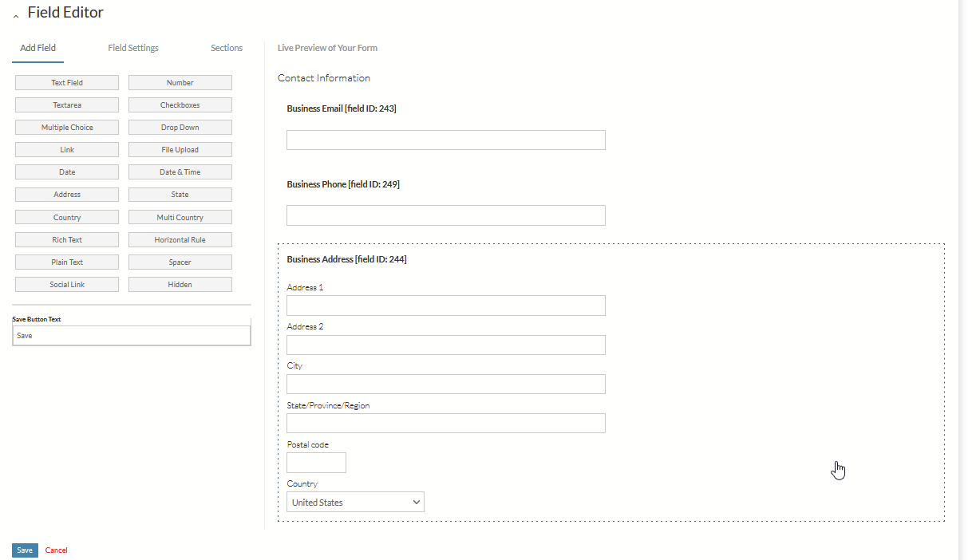Image resolution: width=980 pixels, height=560 pixels.
Task: Click the red Cancel link
Action: (x=57, y=550)
